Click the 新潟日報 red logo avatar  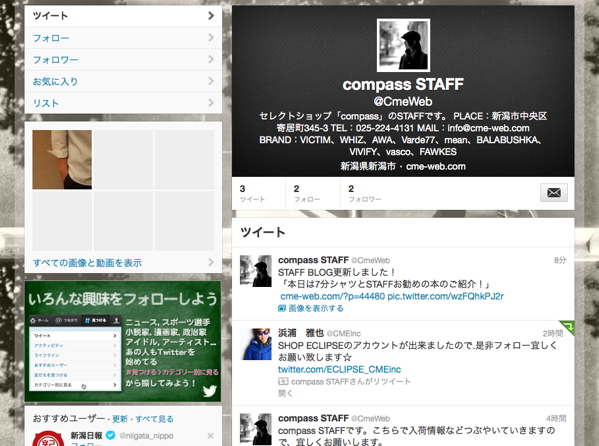pos(48,438)
